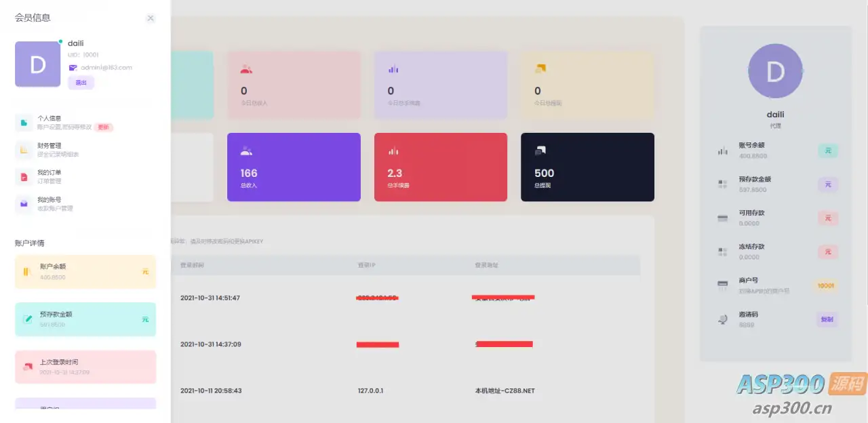Click the 元 label on 账户余额 card
The image size is (868, 423).
pos(145,272)
